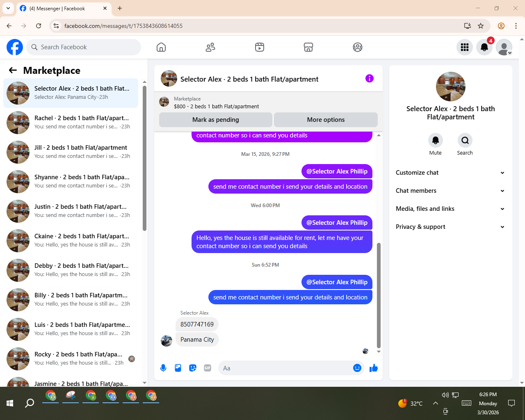Open the account profile avatar menu
Image resolution: width=525 pixels, height=420 pixels.
[504, 47]
